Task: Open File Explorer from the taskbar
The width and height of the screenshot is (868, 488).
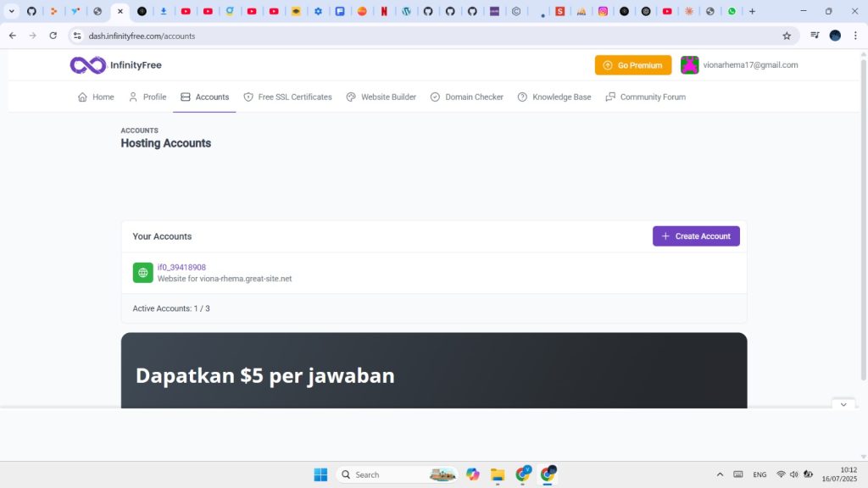Action: [498, 474]
